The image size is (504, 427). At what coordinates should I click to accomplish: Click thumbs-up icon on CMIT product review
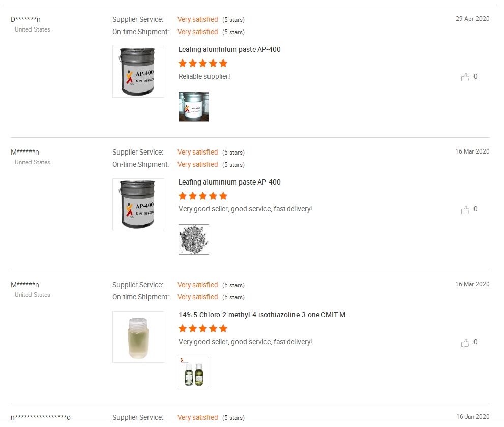coord(465,343)
